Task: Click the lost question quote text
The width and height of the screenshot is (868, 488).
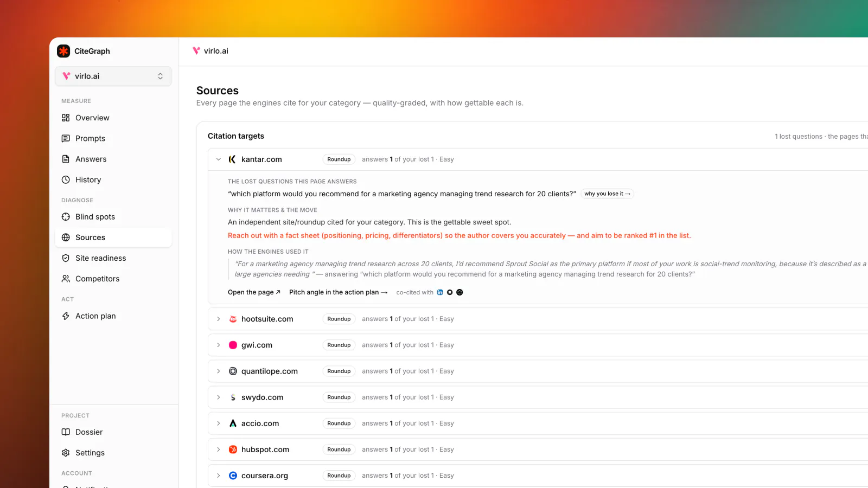Action: tap(402, 194)
